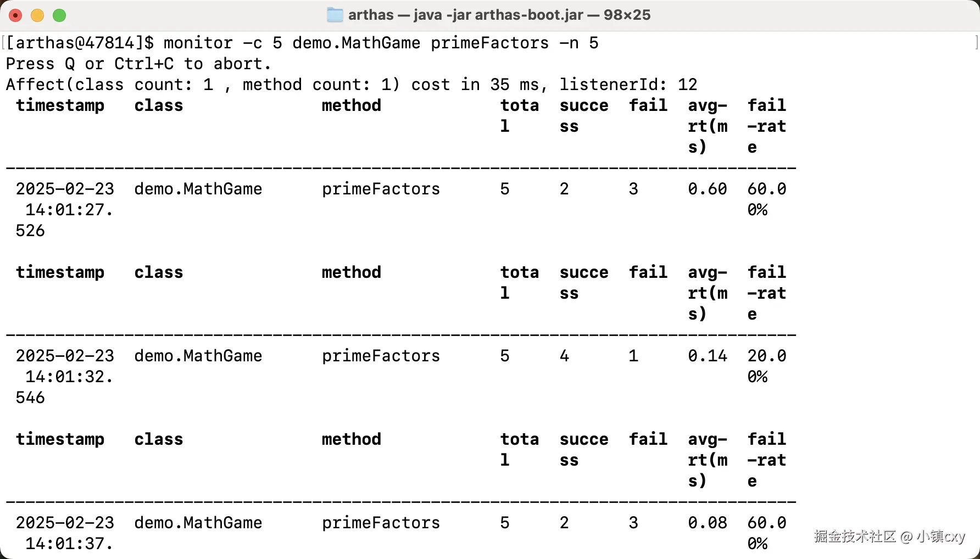Click the success count value 4
Screen dimensions: 980x559
[564, 356]
